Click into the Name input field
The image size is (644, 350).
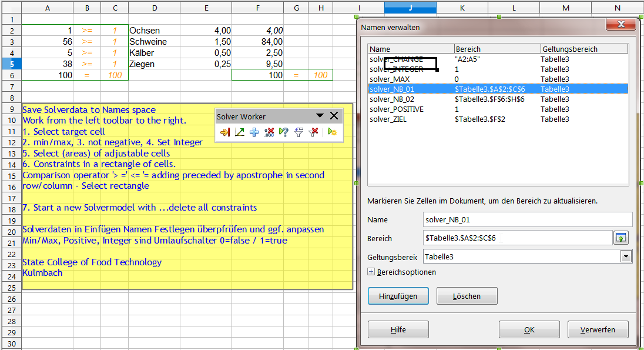pos(527,219)
